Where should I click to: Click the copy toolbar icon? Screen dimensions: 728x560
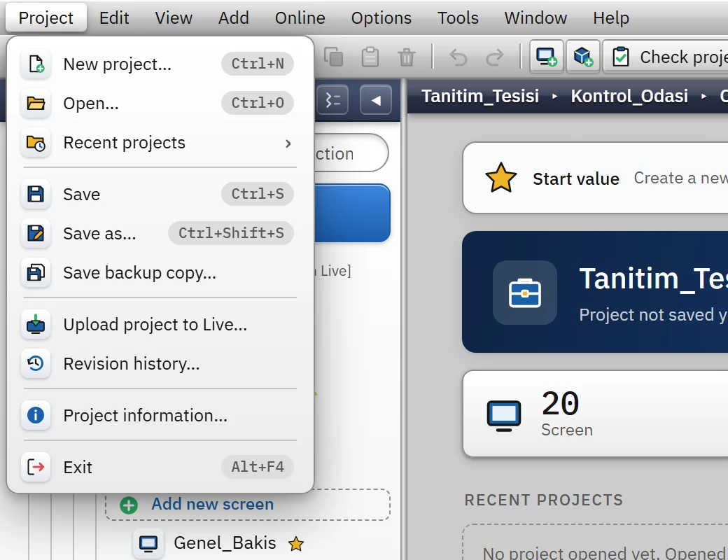tap(333, 57)
